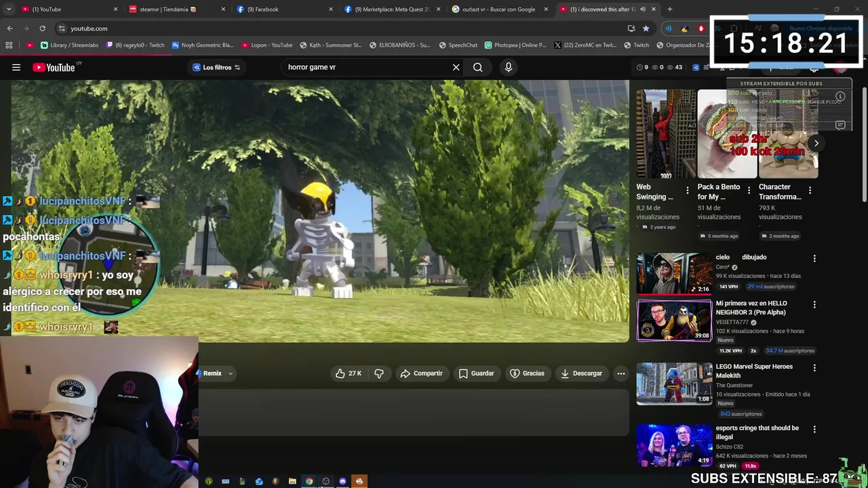Viewport: 868px width, 488px height.
Task: Open the Noyh Geometric Bla... bookmark
Action: (203, 45)
